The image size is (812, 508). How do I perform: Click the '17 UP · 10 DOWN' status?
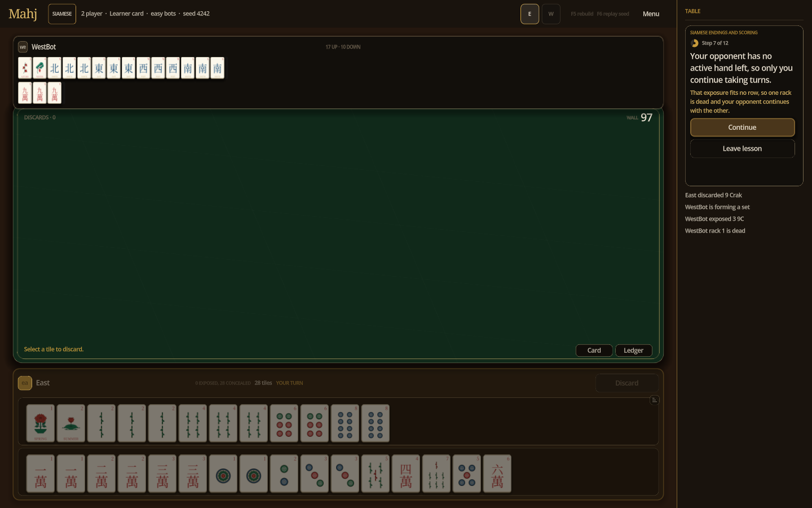tap(343, 47)
